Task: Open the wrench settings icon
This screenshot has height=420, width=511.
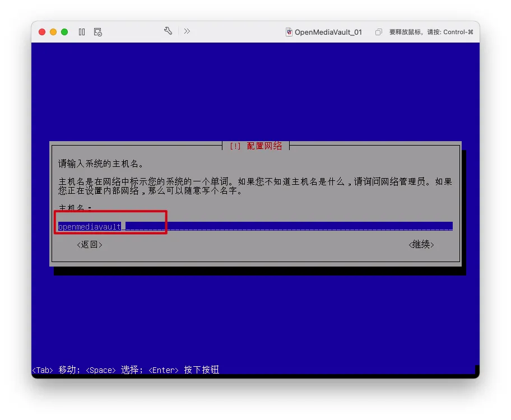Action: (168, 31)
